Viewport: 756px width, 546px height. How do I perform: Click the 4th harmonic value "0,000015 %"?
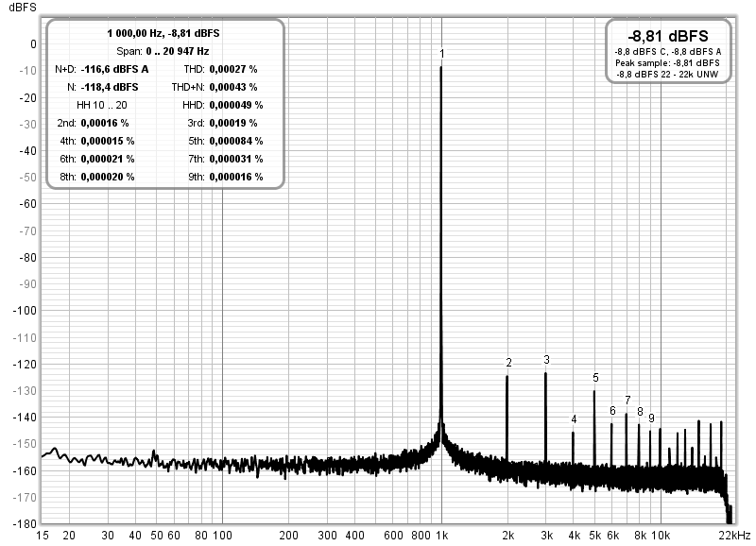tap(108, 141)
